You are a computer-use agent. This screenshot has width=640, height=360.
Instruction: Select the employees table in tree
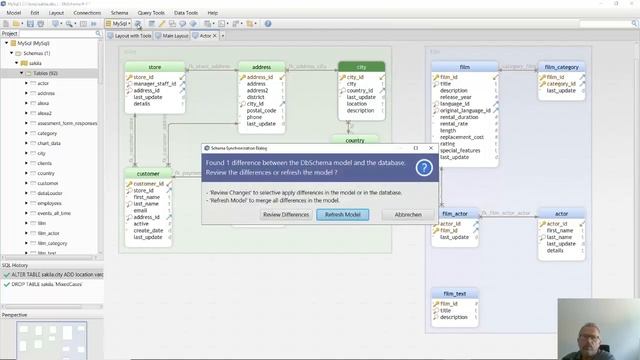[49, 203]
